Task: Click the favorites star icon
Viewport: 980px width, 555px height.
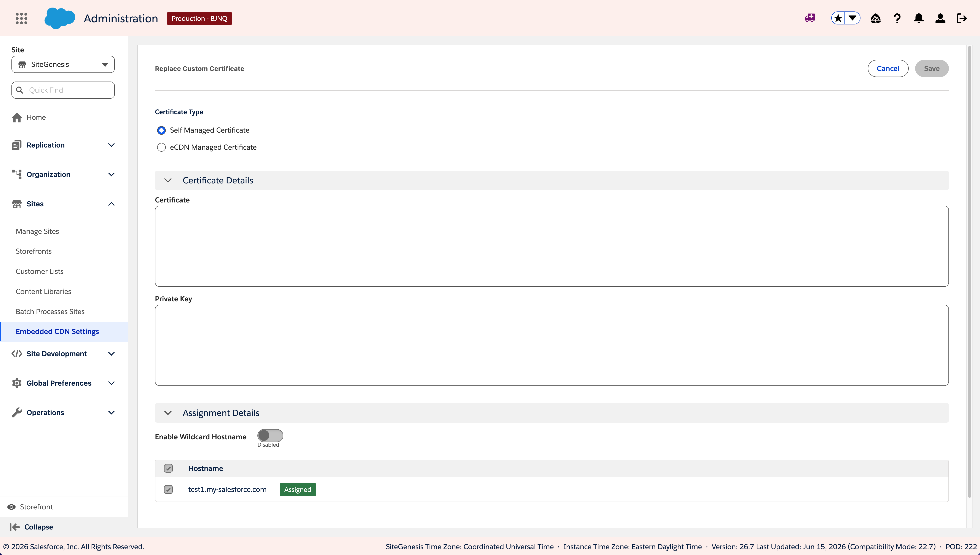Action: 838,18
